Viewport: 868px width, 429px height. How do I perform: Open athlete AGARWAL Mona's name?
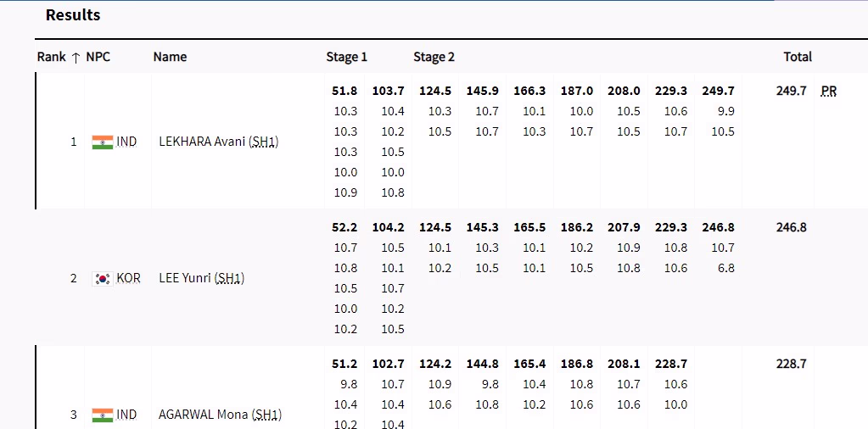coord(204,415)
